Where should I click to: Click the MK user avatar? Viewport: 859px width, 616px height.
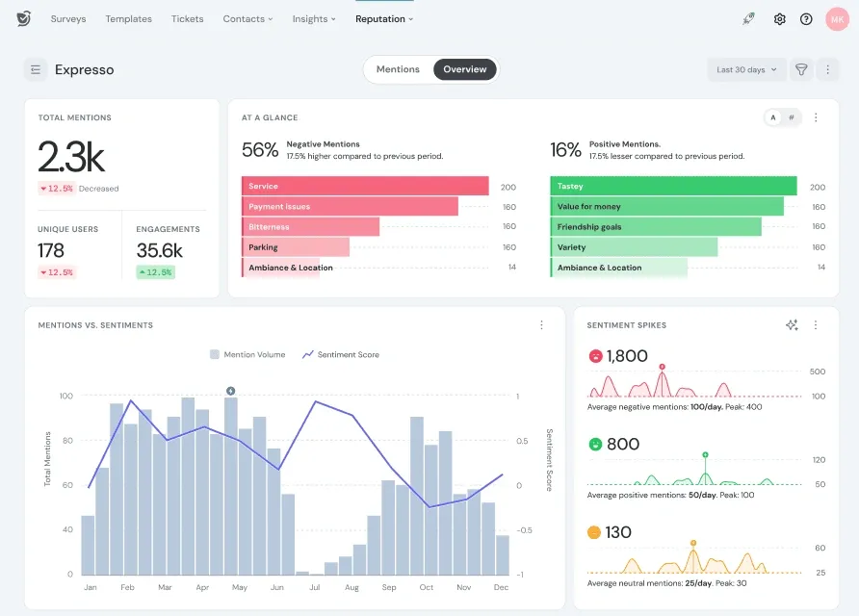click(836, 19)
